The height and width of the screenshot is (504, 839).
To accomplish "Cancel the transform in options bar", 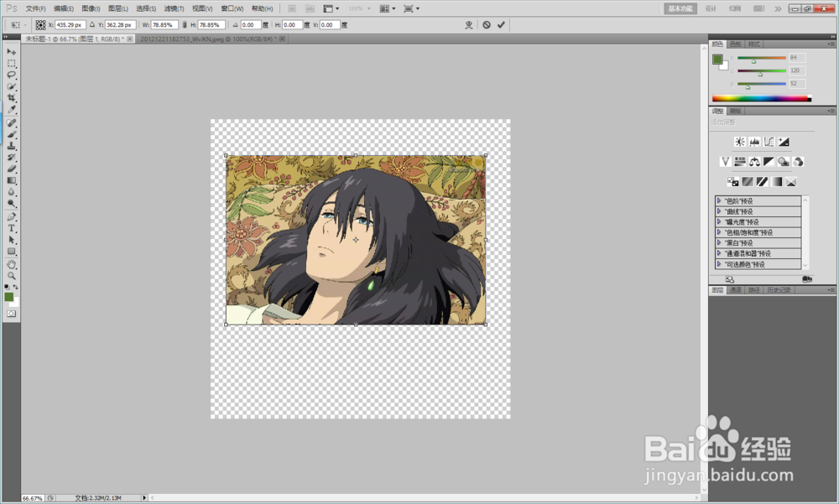I will (x=487, y=24).
